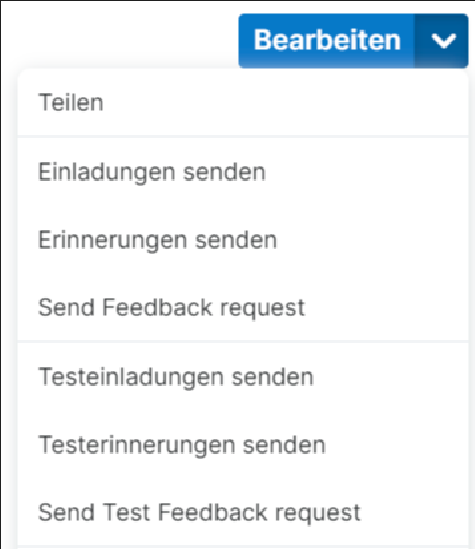
Task: Edit the item using Bearbeiten
Action: coord(327,41)
